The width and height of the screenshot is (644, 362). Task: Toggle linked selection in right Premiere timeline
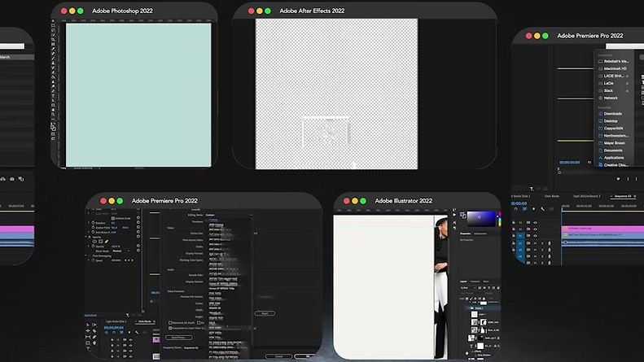point(524,209)
